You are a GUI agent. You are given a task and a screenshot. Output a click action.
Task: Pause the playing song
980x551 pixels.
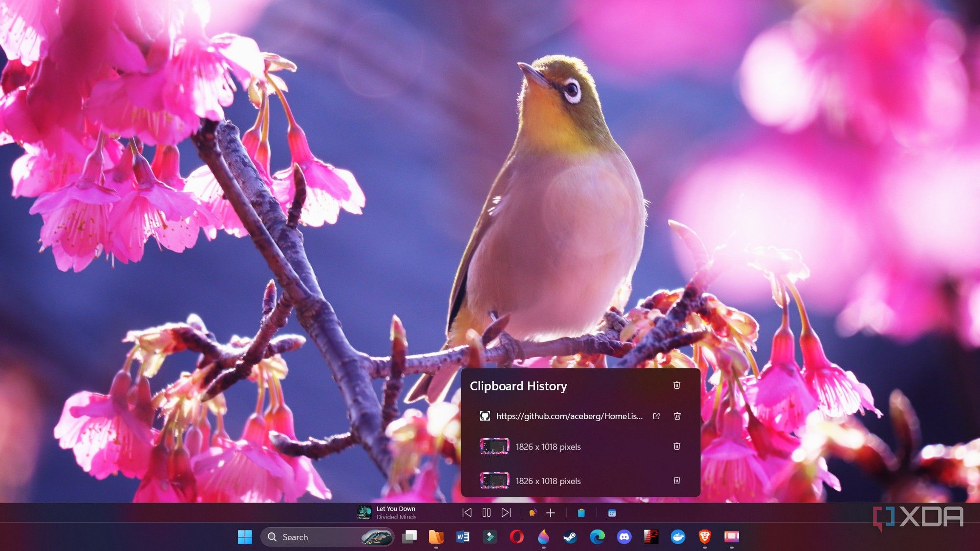coord(486,512)
